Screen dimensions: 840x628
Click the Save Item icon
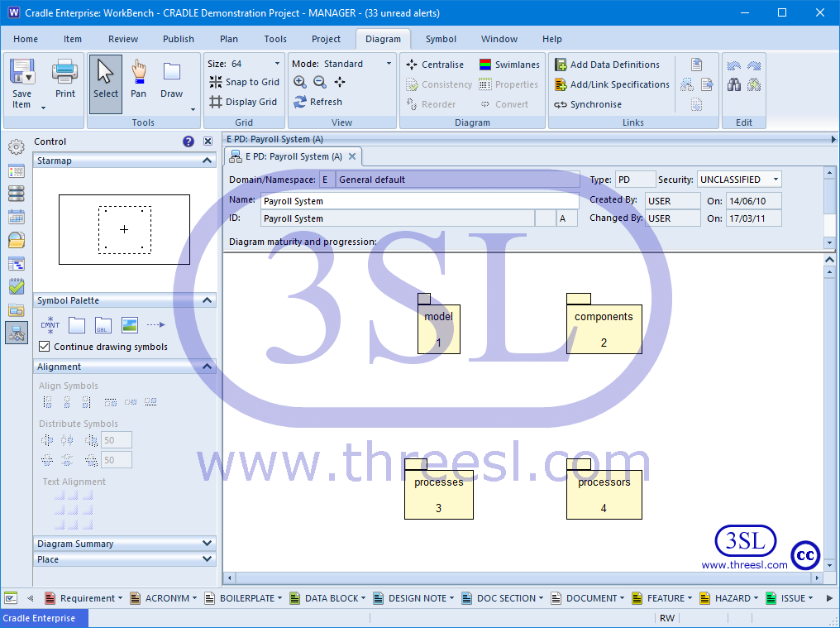22,71
